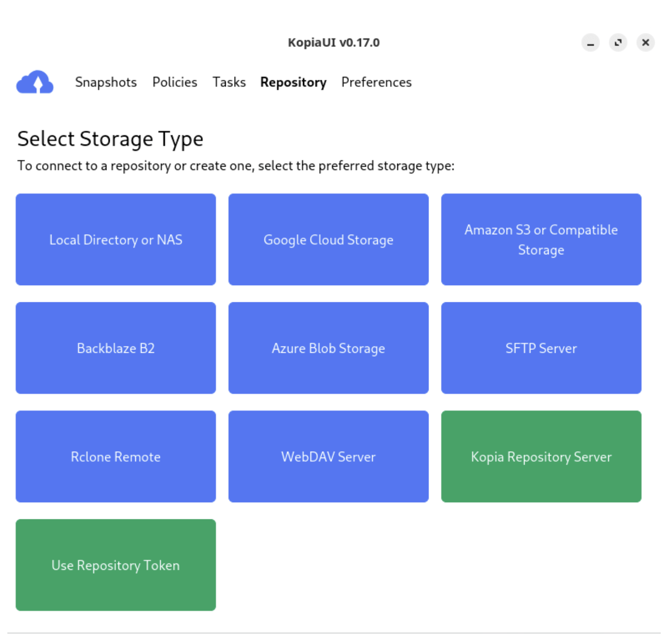Screen dimensions: 672x635
Task: Open the Preferences tab
Action: tap(377, 82)
